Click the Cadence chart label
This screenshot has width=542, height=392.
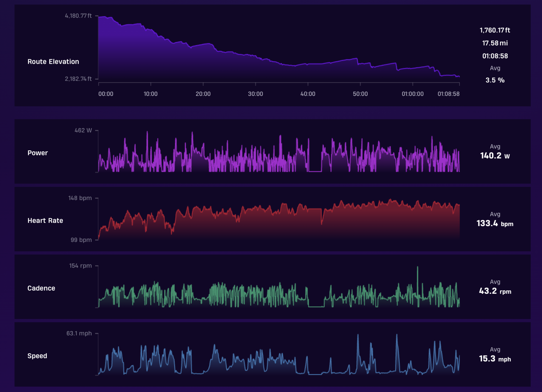click(x=41, y=288)
